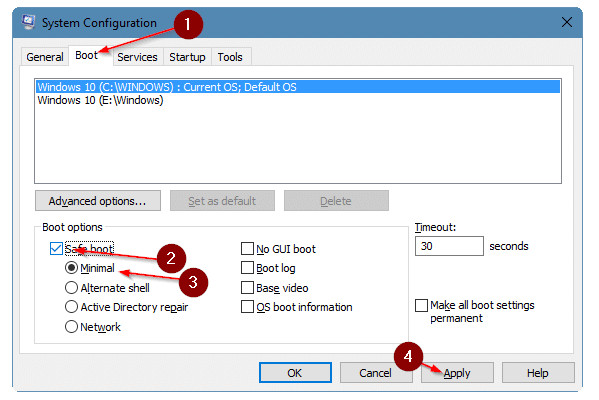Select Windows 10 (C:\WINDOWS) Current OS entry
This screenshot has width=599, height=400.
(x=298, y=87)
